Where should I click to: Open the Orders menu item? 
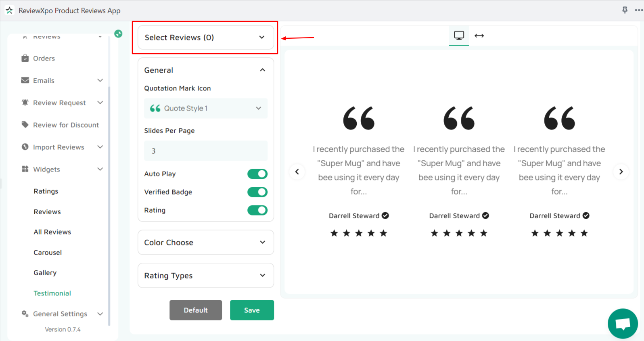(x=44, y=58)
